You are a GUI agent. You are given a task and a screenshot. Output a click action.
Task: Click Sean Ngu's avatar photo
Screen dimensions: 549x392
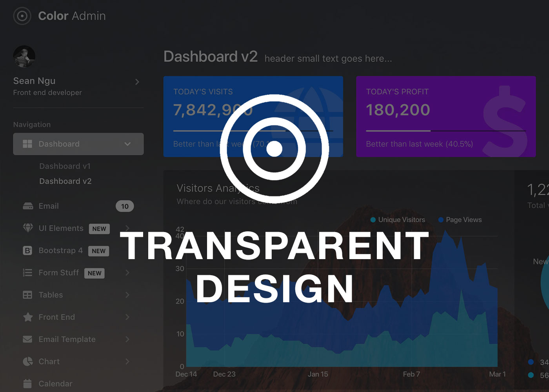pyautogui.click(x=24, y=57)
